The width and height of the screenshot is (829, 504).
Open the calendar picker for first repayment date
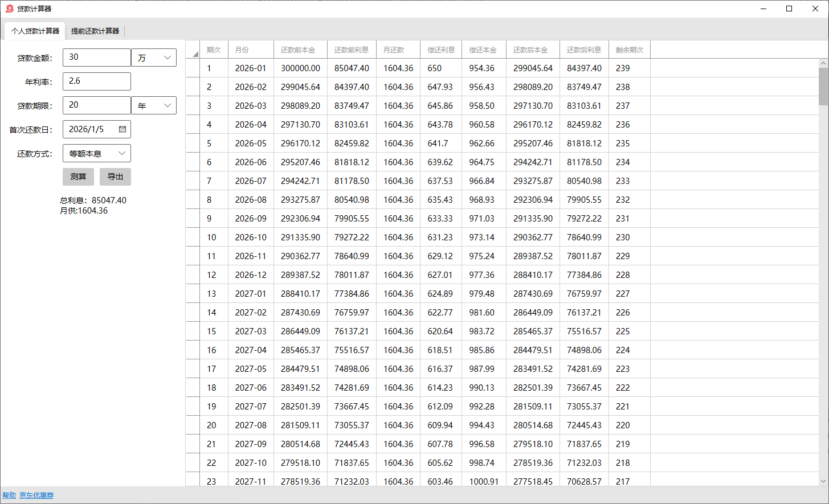[122, 129]
